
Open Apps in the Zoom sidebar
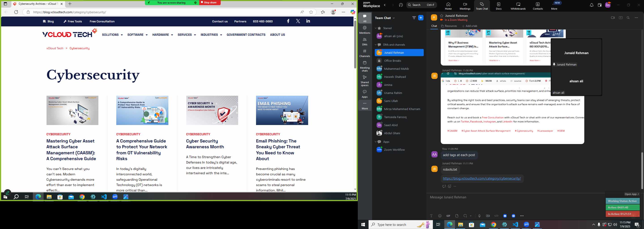365,94
